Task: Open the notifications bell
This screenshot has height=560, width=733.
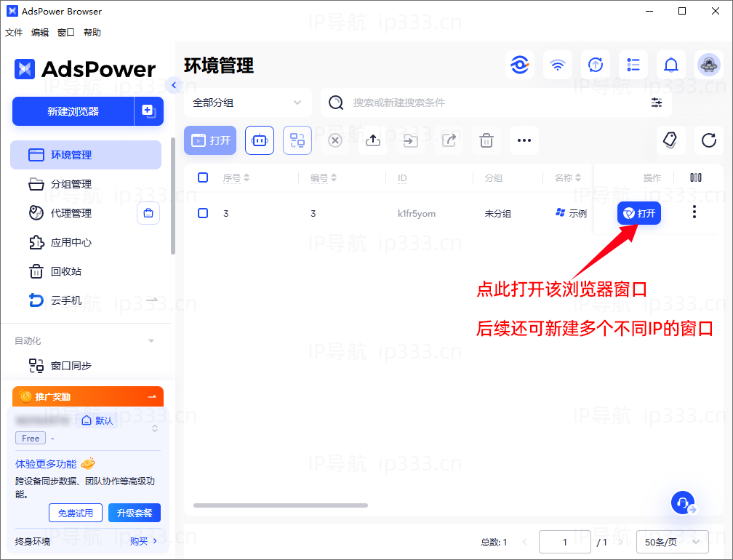Action: [670, 65]
